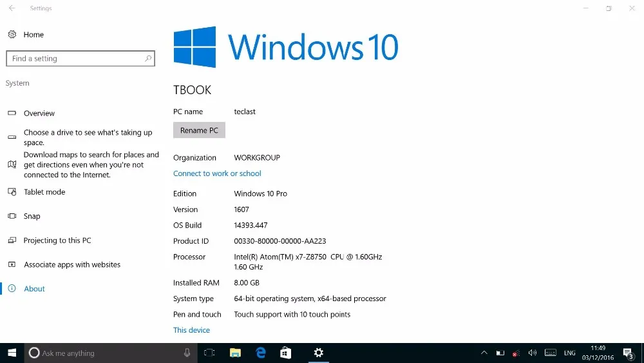The image size is (644, 363).
Task: Click the PC name value 'teclast'
Action: (245, 112)
